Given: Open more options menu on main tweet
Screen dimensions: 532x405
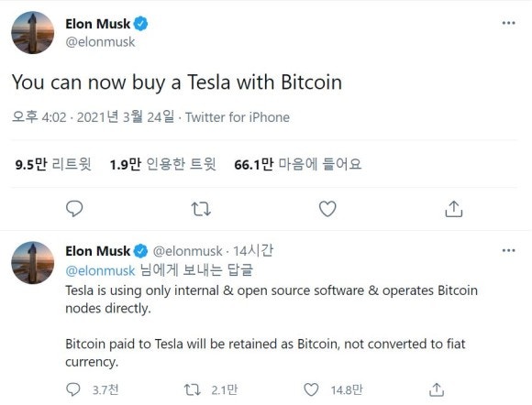Looking at the screenshot, I should point(508,23).
